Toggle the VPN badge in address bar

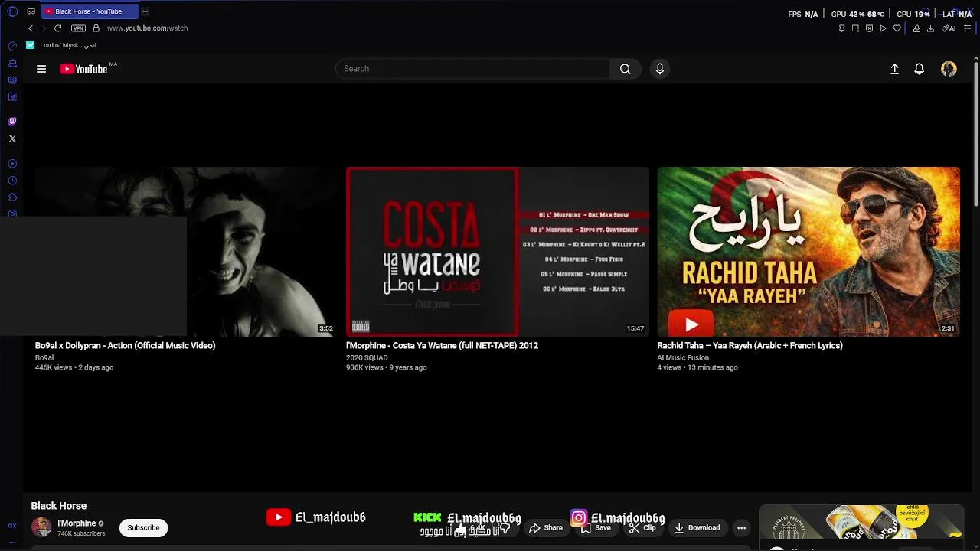[78, 28]
